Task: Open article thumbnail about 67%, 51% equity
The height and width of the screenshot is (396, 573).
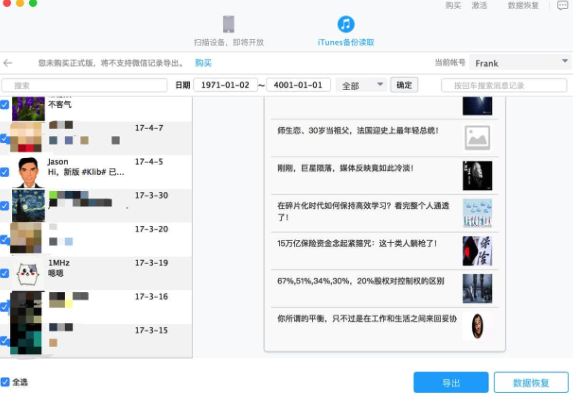Action: click(x=477, y=289)
